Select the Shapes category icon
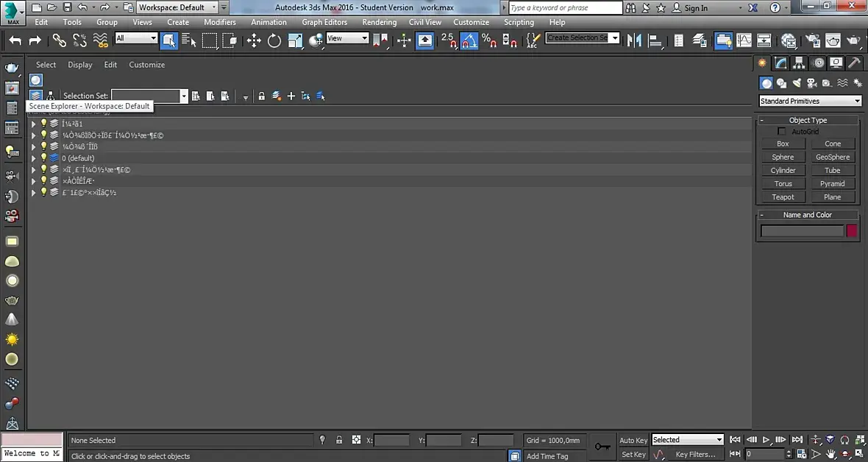Viewport: 868px width, 462px height. point(782,83)
